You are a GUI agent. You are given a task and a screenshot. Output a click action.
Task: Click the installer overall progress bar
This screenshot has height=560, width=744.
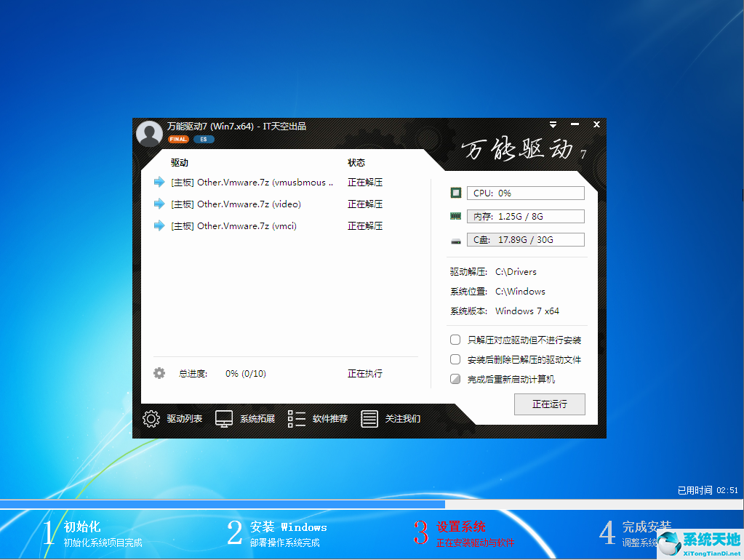(x=372, y=504)
